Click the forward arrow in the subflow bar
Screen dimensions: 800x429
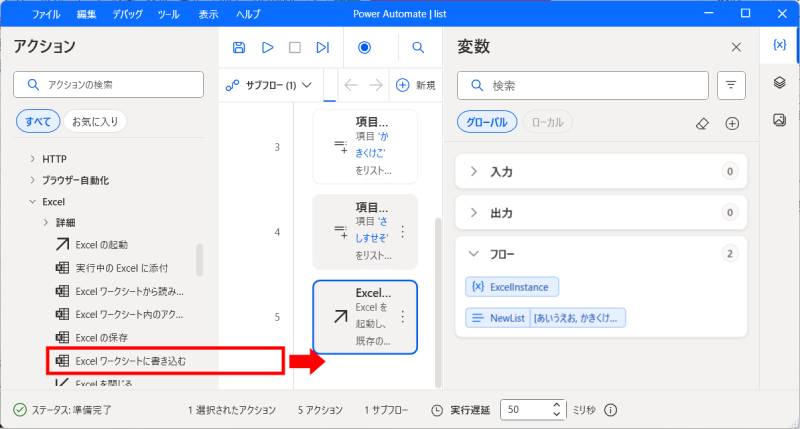pos(376,85)
